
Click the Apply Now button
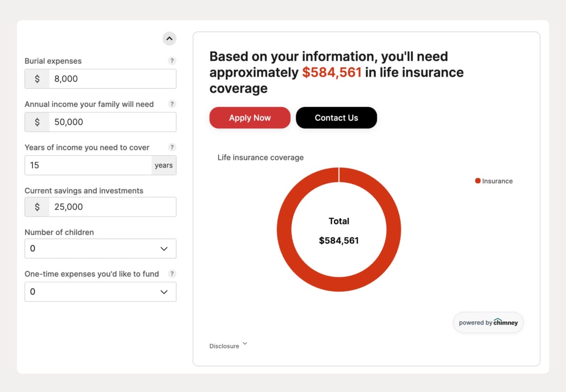coord(250,118)
